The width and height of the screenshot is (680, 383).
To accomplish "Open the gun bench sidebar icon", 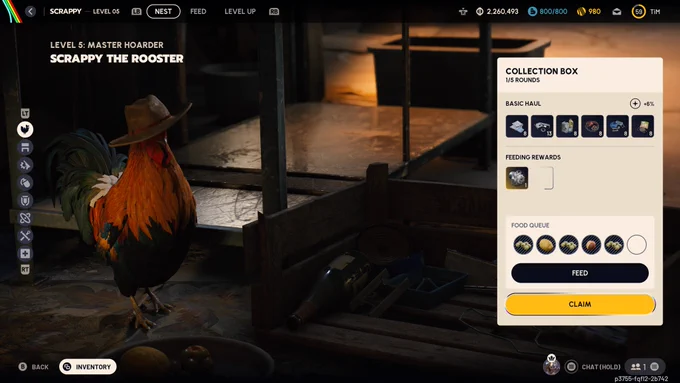I will [x=25, y=165].
